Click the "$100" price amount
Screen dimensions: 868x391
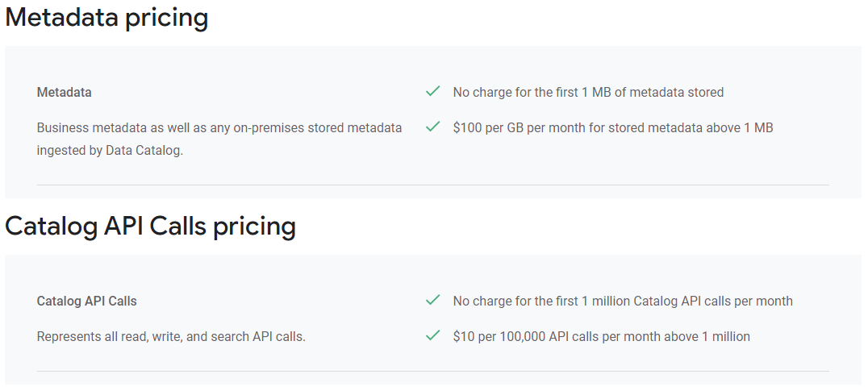coord(466,127)
